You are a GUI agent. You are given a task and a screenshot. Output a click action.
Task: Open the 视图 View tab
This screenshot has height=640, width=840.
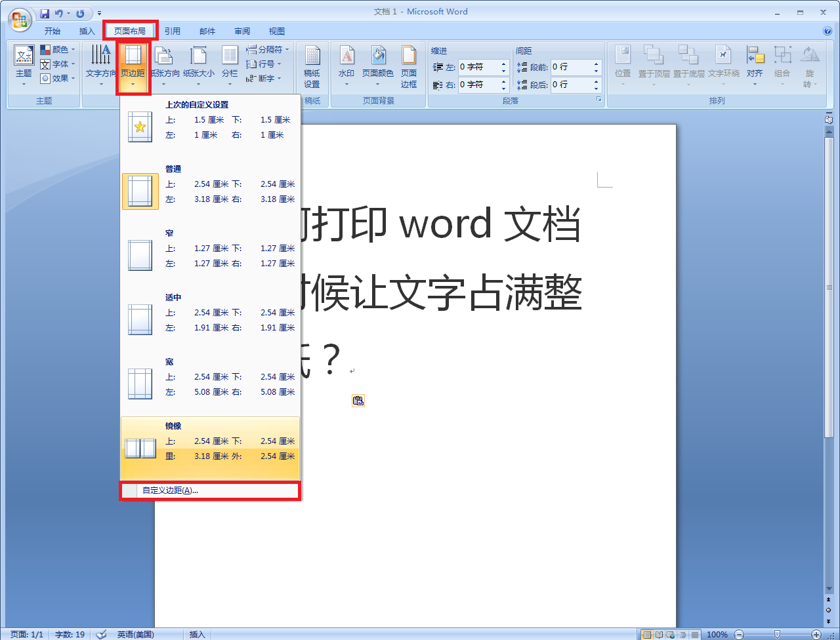277,31
